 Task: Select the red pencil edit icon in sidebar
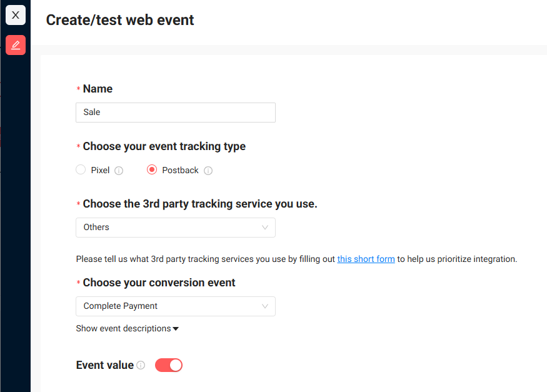pyautogui.click(x=15, y=44)
